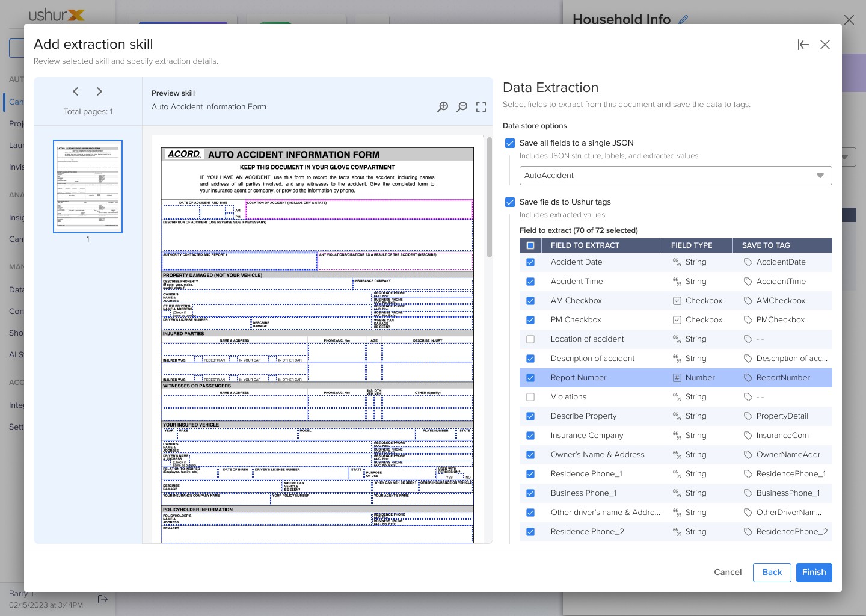Image resolution: width=866 pixels, height=616 pixels.
Task: Click the String type icon for Describe Property
Action: coord(677,416)
